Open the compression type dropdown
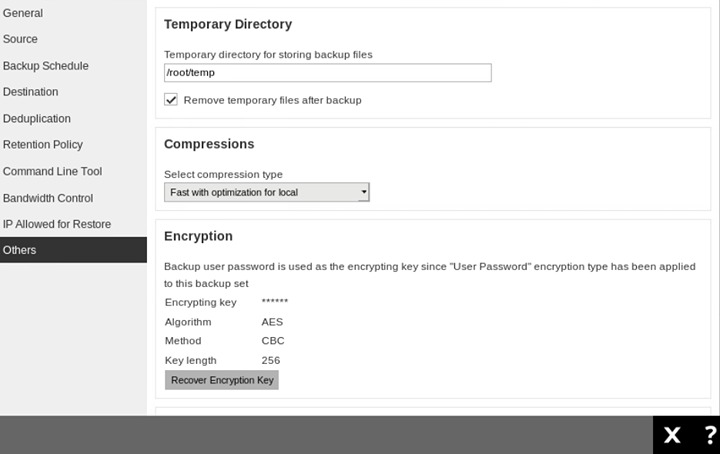720x454 pixels. tap(267, 192)
